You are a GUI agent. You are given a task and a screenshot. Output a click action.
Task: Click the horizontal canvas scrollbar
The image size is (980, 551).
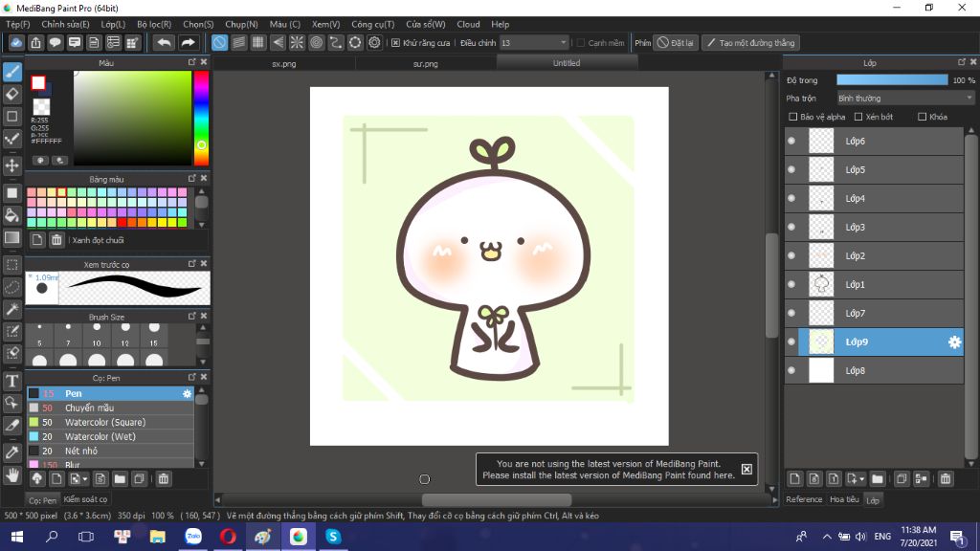497,499
